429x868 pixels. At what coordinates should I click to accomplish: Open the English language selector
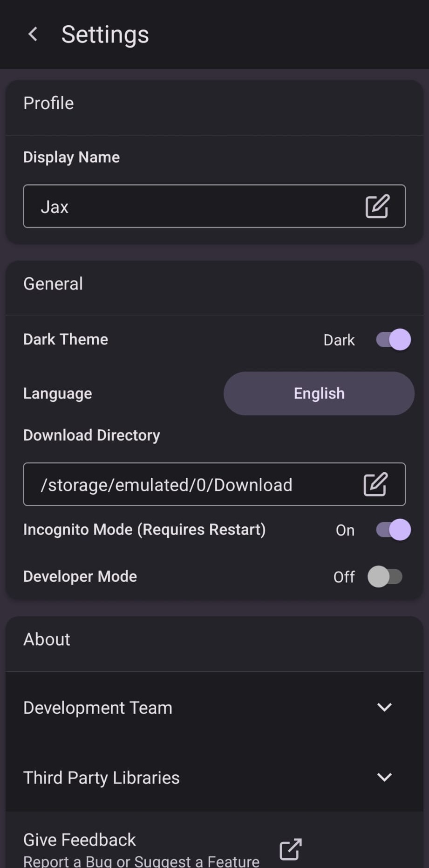319,393
